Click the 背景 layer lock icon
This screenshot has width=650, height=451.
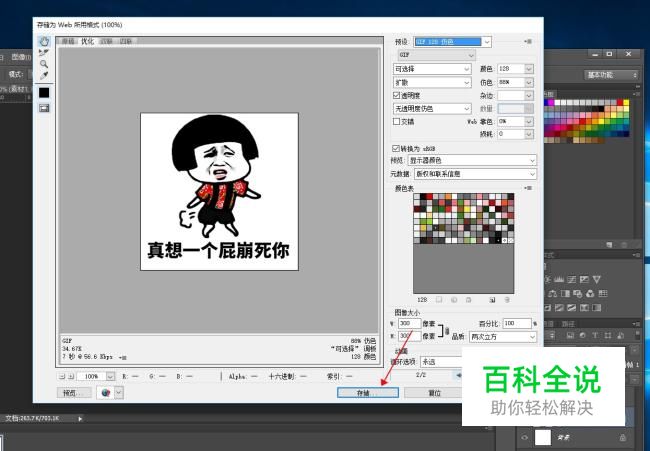[x=623, y=437]
